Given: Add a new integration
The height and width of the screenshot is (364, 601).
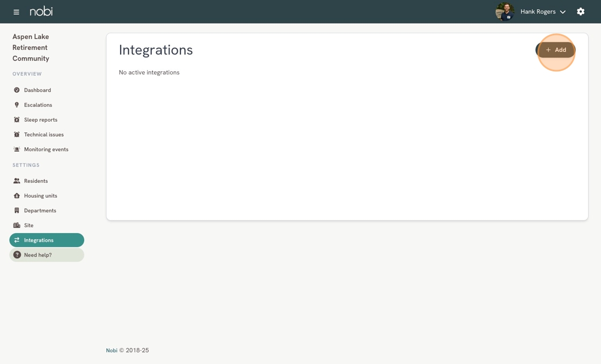Looking at the screenshot, I should (x=555, y=50).
